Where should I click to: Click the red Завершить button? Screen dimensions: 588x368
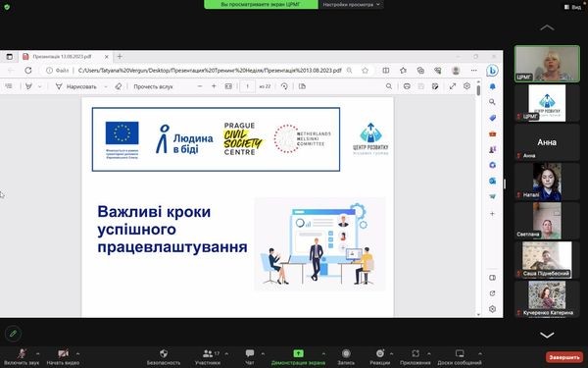pyautogui.click(x=564, y=357)
